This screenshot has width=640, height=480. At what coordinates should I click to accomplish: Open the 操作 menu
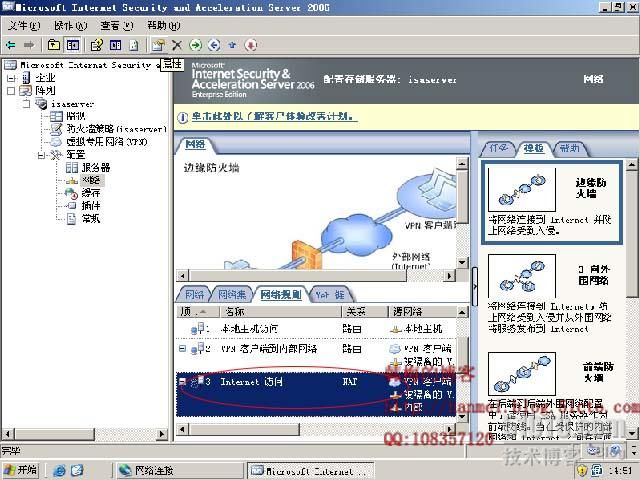(71, 26)
